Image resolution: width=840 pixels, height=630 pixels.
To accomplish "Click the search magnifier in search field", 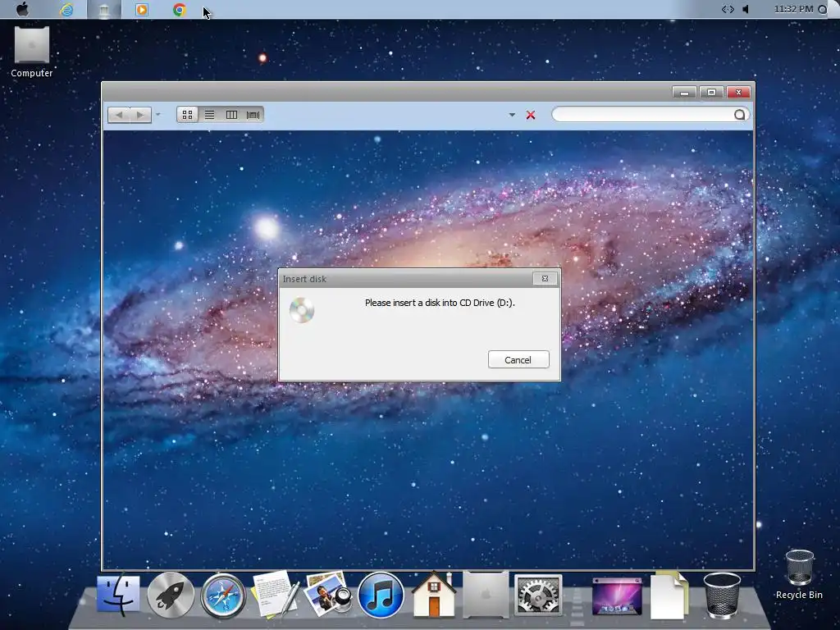I will [739, 115].
